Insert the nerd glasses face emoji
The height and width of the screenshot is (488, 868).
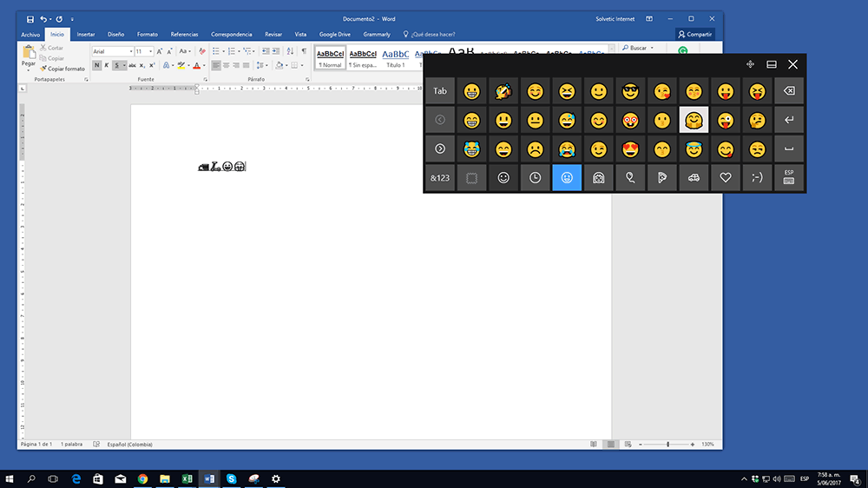pyautogui.click(x=630, y=120)
